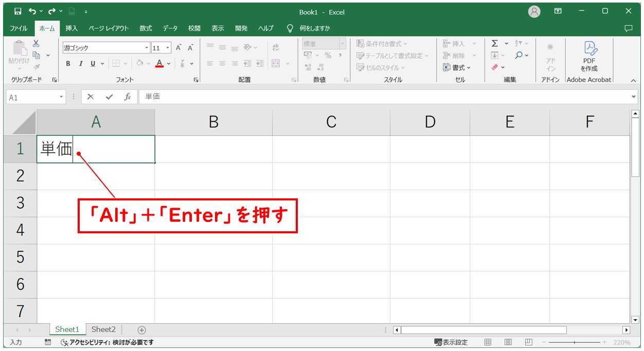Click the vertical scrollbar down arrow

click(x=635, y=320)
